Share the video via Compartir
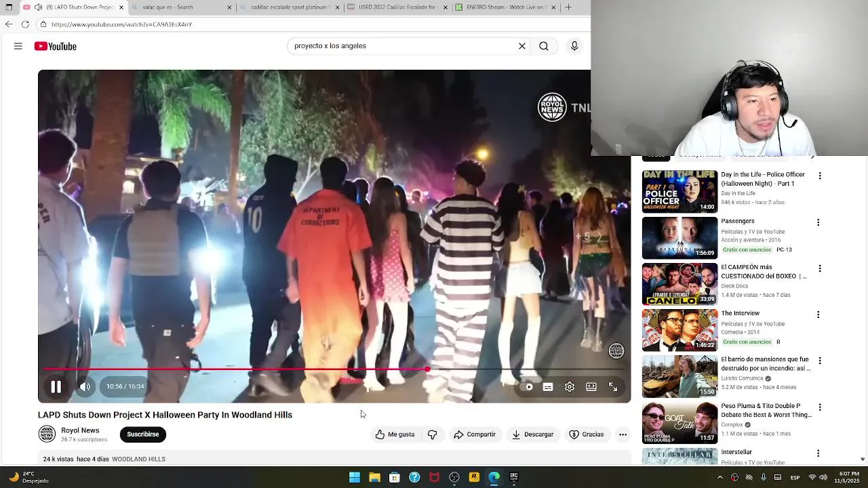Screen dimensions: 868x488 coord(475,434)
